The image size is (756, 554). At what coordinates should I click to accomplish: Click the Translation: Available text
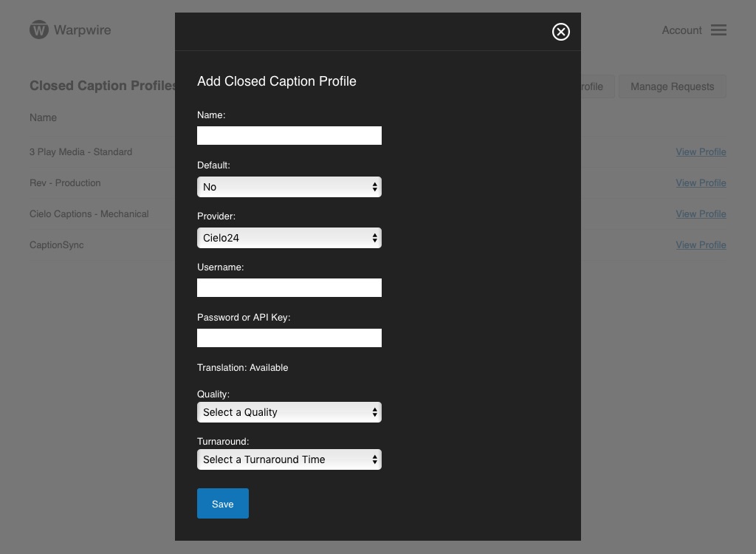[x=242, y=368]
